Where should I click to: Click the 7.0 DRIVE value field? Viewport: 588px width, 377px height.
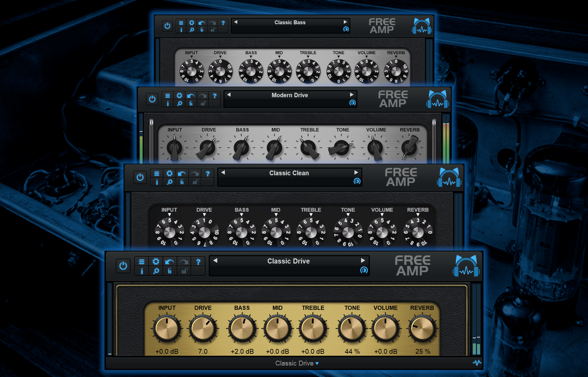tap(202, 352)
